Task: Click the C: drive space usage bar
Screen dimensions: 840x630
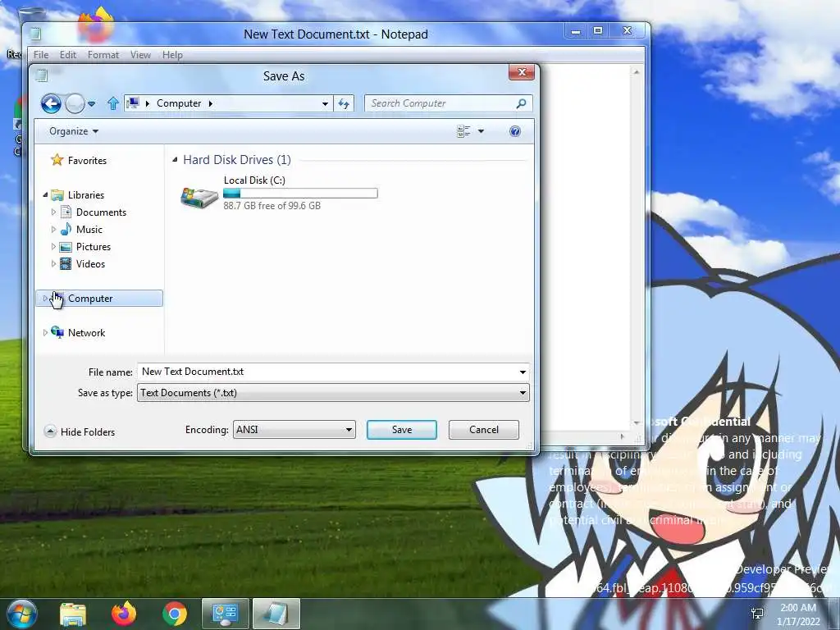Action: pos(300,194)
